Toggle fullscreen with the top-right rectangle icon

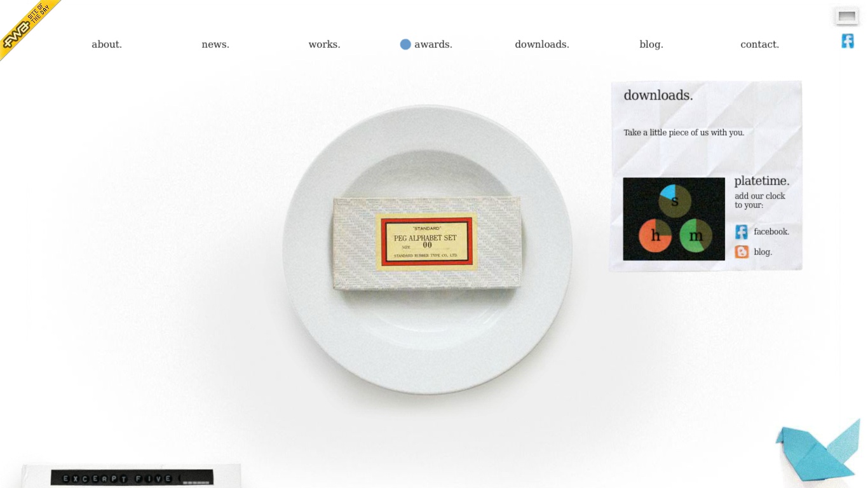[847, 16]
